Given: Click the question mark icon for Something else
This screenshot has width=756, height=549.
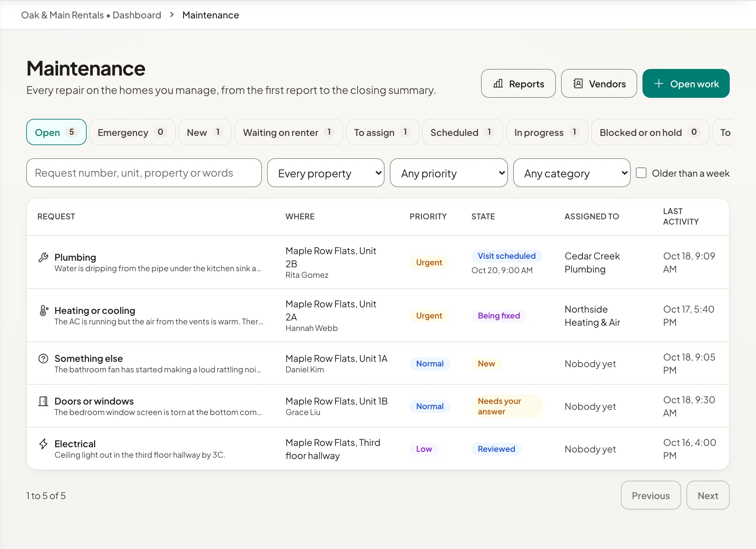Looking at the screenshot, I should click(43, 359).
